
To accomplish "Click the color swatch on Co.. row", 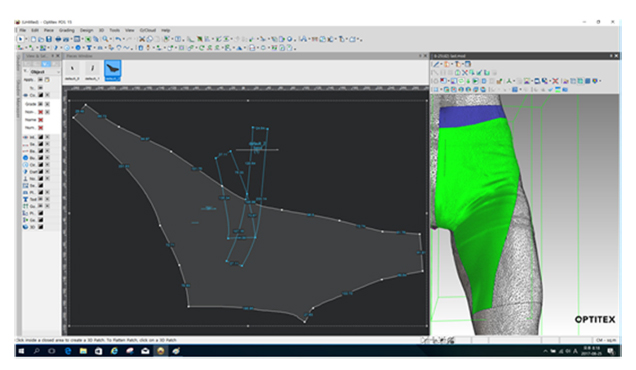I will tap(40, 95).
